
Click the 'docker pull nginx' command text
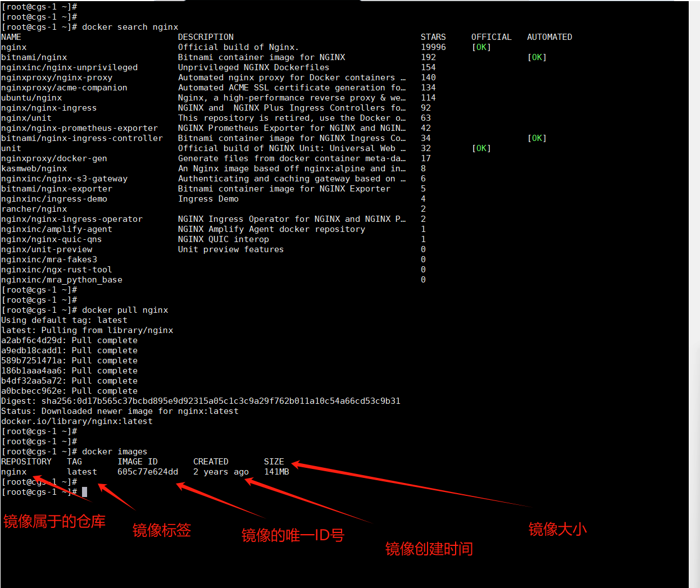(x=125, y=310)
